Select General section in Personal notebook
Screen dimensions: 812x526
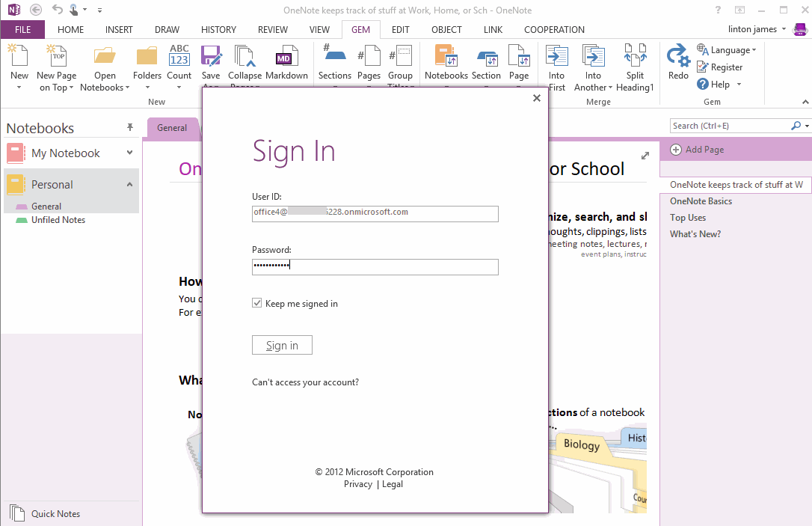tap(46, 207)
